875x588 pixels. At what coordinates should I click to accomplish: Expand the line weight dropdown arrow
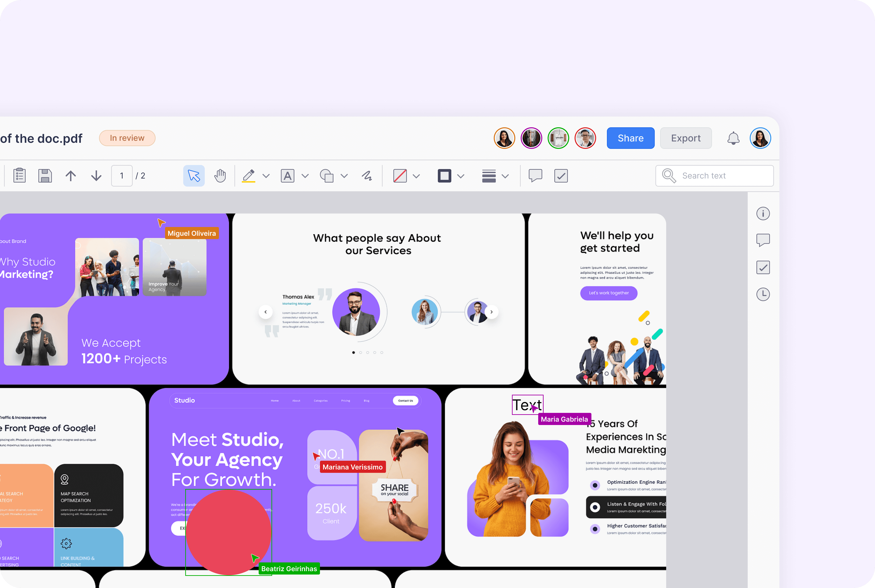[x=506, y=176]
